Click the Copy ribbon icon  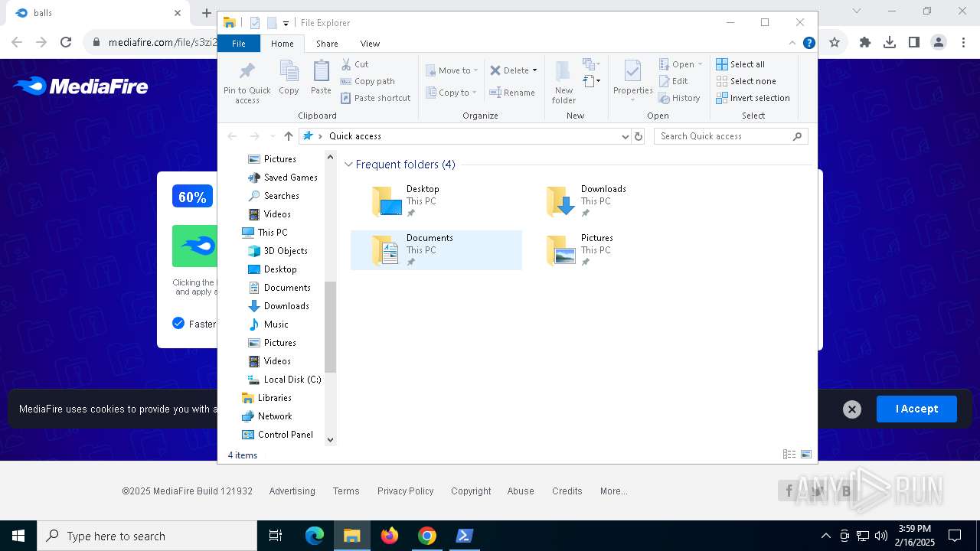coord(289,72)
